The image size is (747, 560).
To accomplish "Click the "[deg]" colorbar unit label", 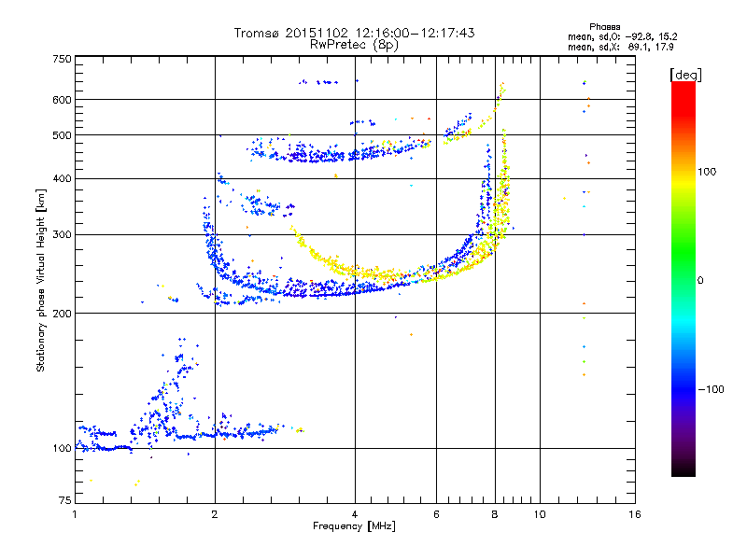I will 685,75.
